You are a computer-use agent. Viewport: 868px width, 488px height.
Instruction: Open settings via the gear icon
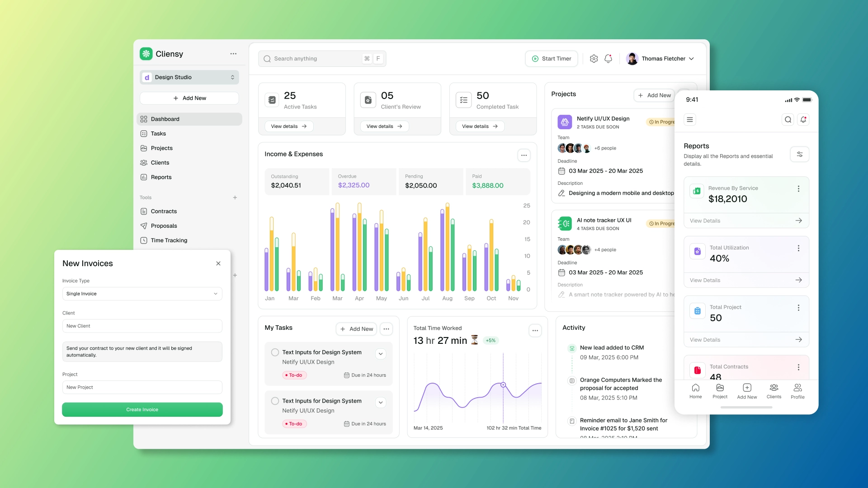pyautogui.click(x=594, y=58)
